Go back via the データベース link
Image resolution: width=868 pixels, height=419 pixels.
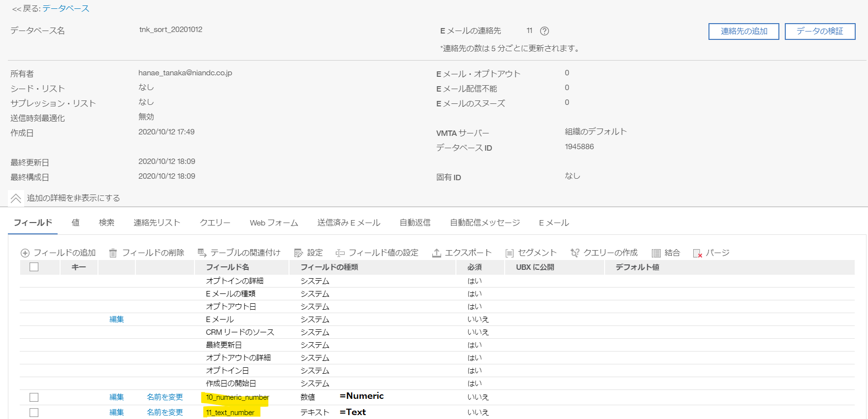click(x=65, y=8)
